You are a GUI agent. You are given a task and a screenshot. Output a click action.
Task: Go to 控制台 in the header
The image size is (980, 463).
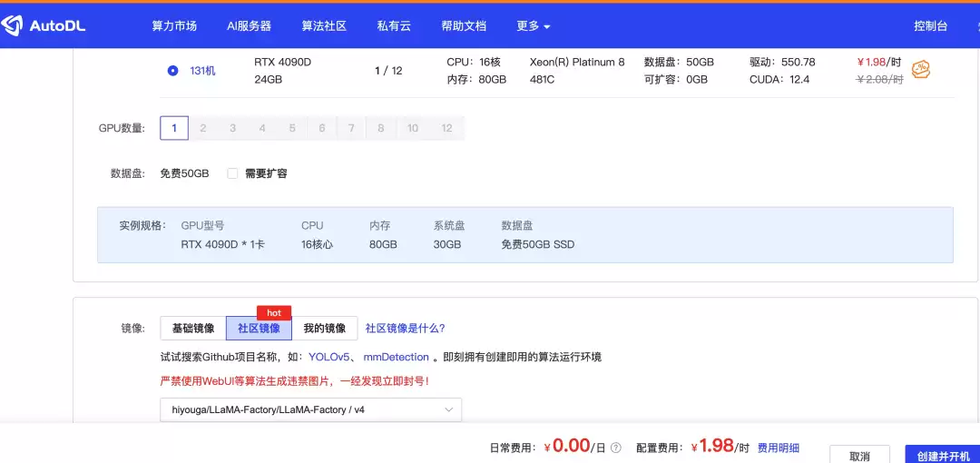(x=931, y=26)
